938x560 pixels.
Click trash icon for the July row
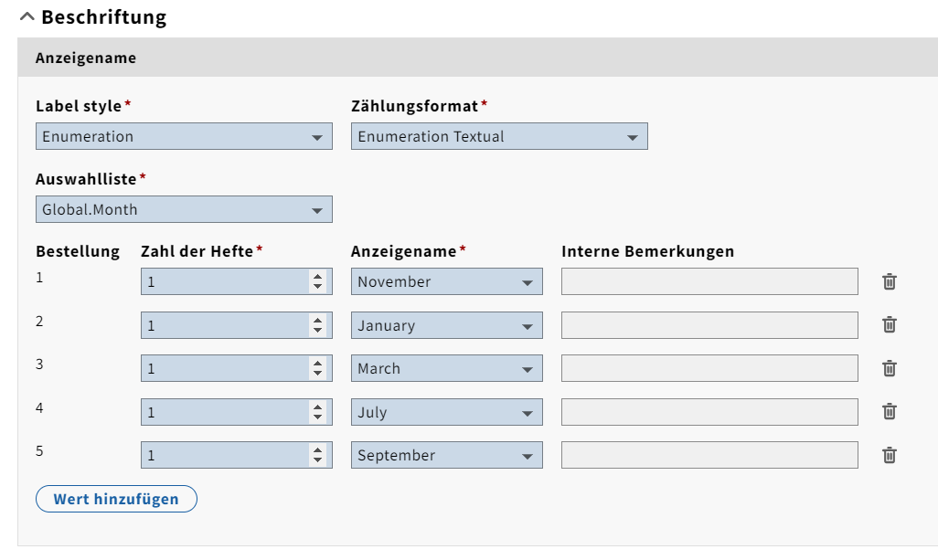(889, 412)
